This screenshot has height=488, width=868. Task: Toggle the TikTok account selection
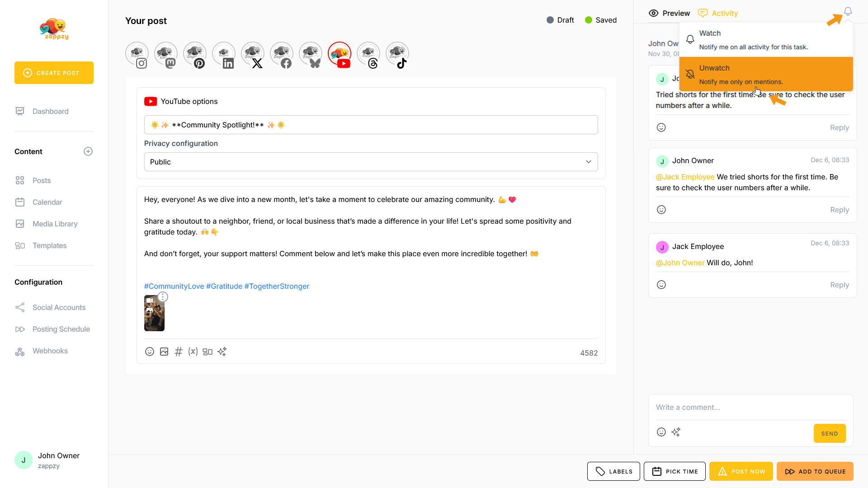397,54
